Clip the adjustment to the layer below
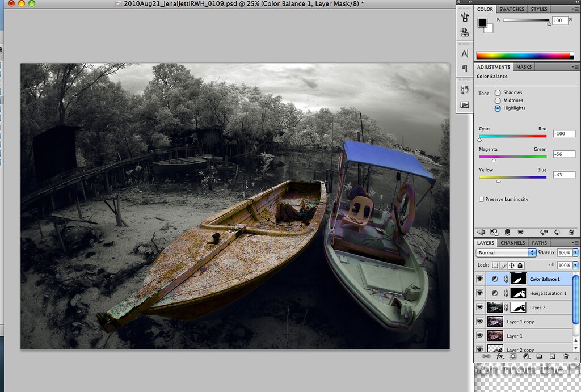 pos(507,232)
